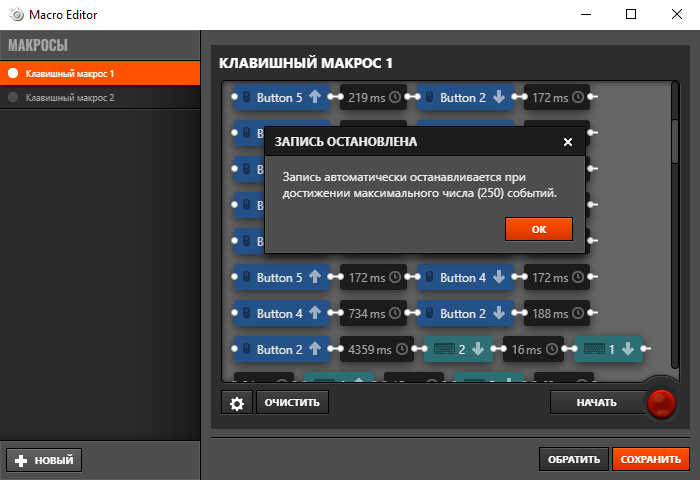
Task: Revert changes with ОБРАТИТЬ
Action: (574, 459)
